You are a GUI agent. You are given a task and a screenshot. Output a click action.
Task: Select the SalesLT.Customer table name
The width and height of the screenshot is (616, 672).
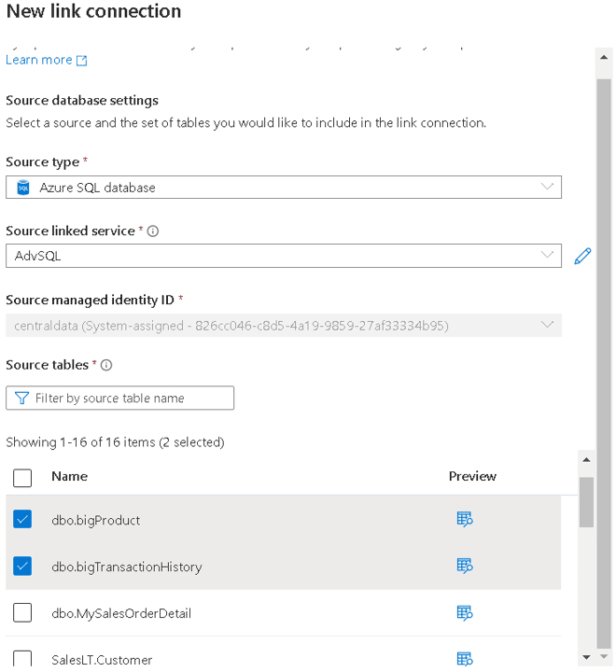102,660
